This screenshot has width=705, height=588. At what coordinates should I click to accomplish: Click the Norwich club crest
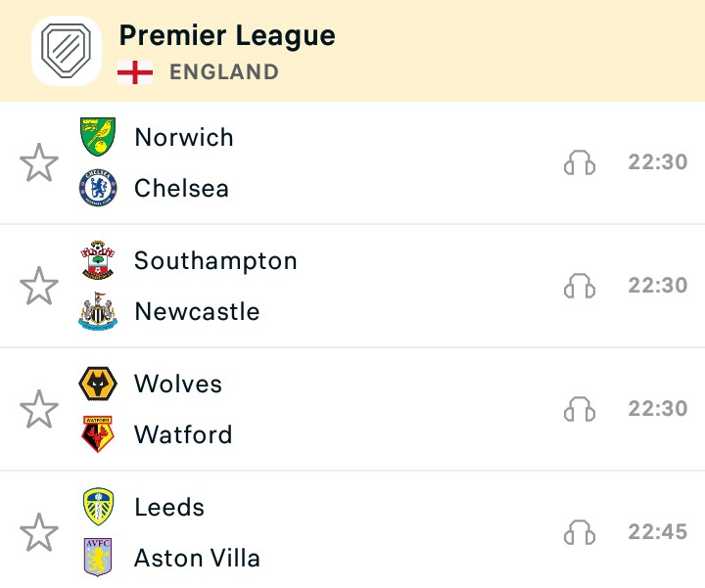click(98, 137)
